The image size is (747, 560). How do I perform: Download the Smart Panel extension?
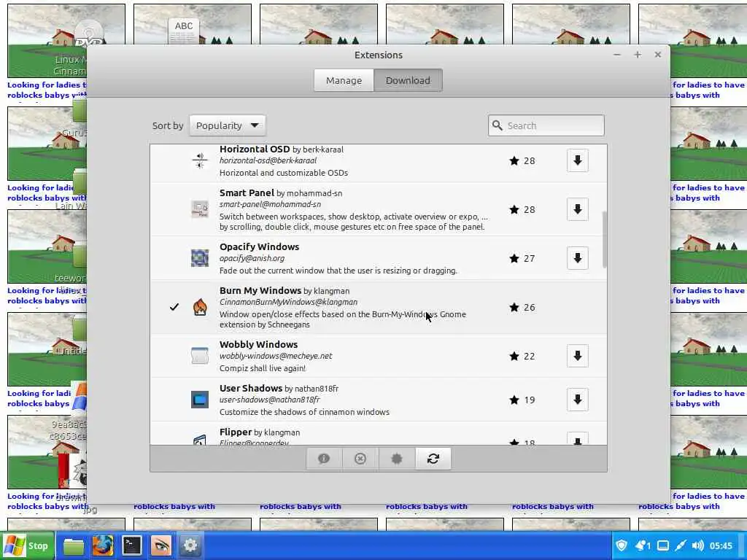pyautogui.click(x=578, y=209)
